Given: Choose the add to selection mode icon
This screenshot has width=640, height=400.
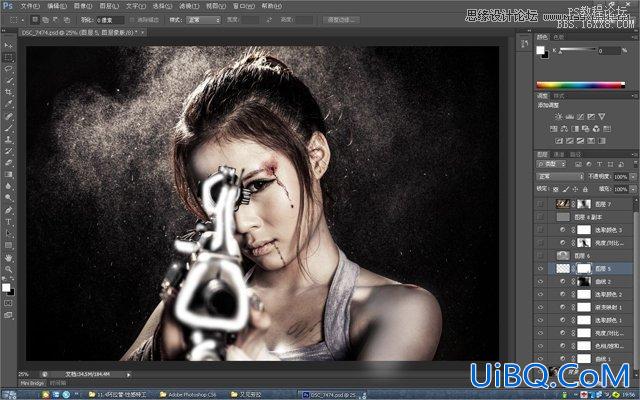Looking at the screenshot, I should coord(45,20).
